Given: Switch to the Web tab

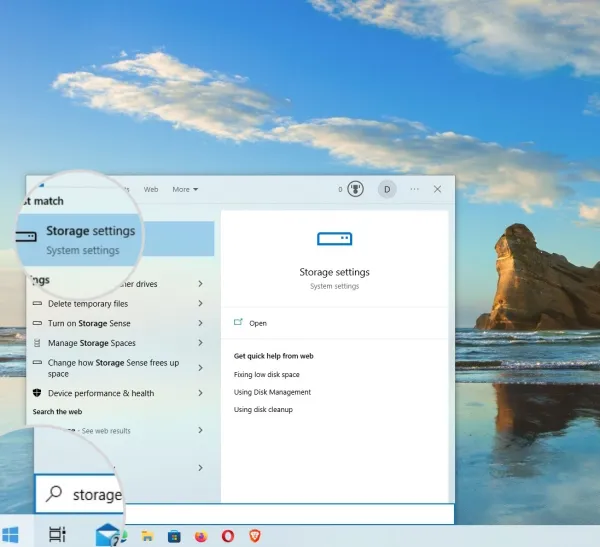Looking at the screenshot, I should click(x=151, y=189).
